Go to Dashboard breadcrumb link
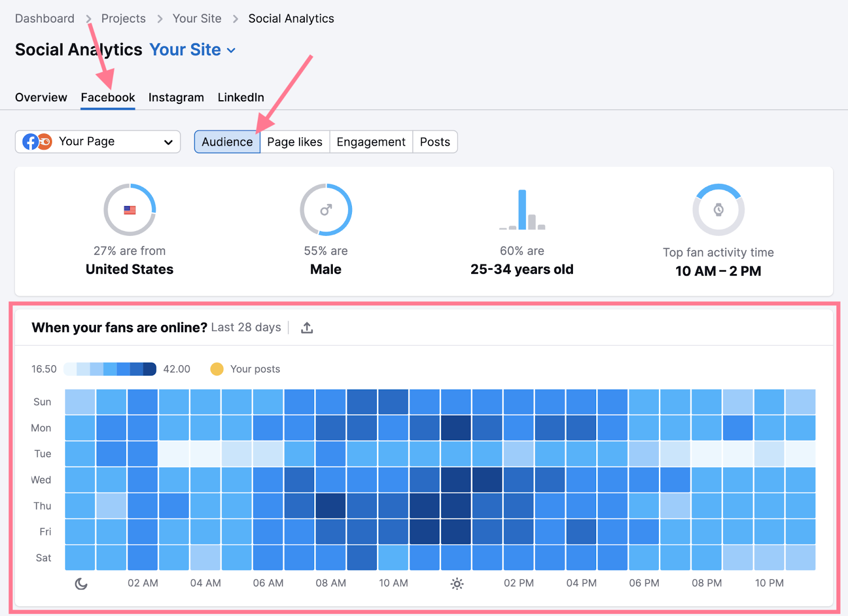Viewport: 848px width, 616px height. click(45, 19)
